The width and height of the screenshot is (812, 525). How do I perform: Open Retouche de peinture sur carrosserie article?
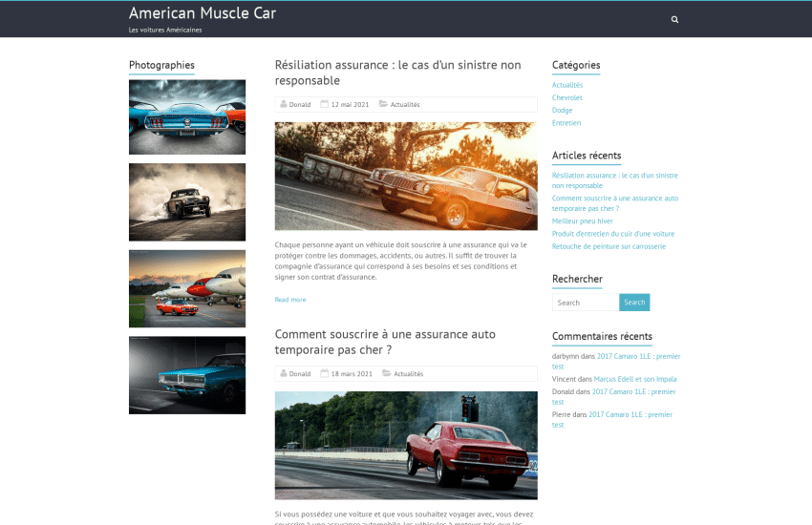point(609,246)
